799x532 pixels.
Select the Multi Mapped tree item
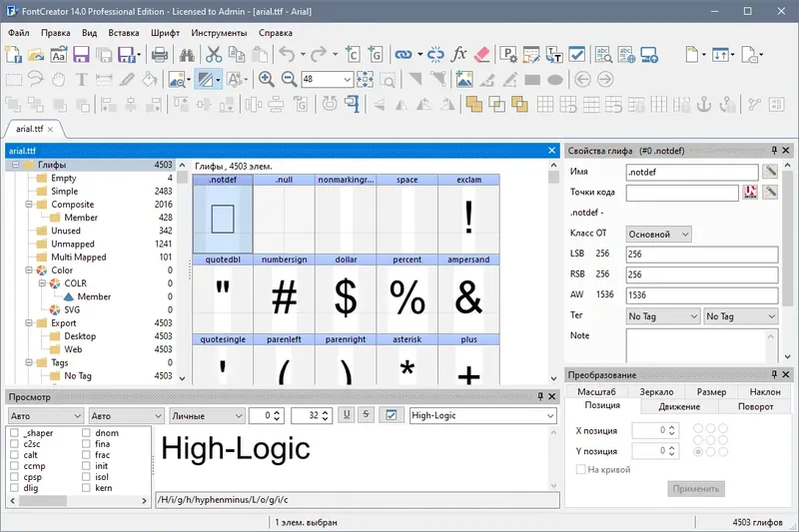point(79,258)
